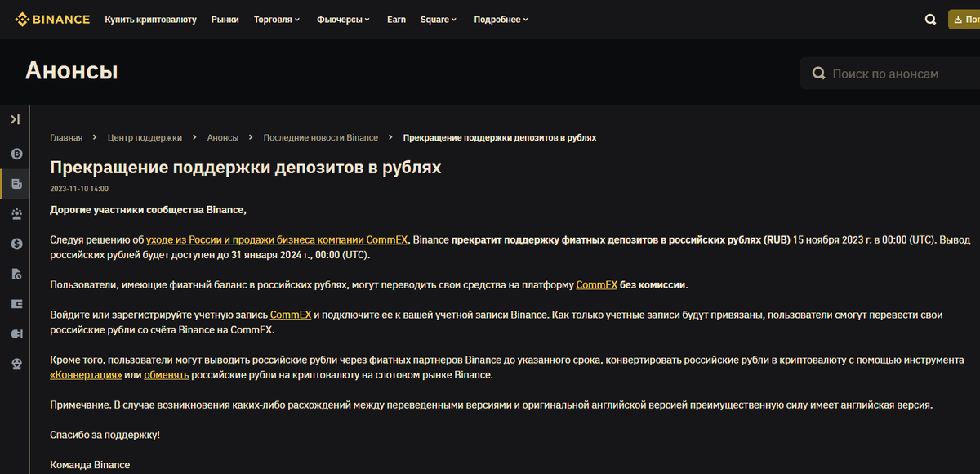The image size is (980, 474).
Task: Collapse the sidebar with the arrow icon
Action: (15, 118)
